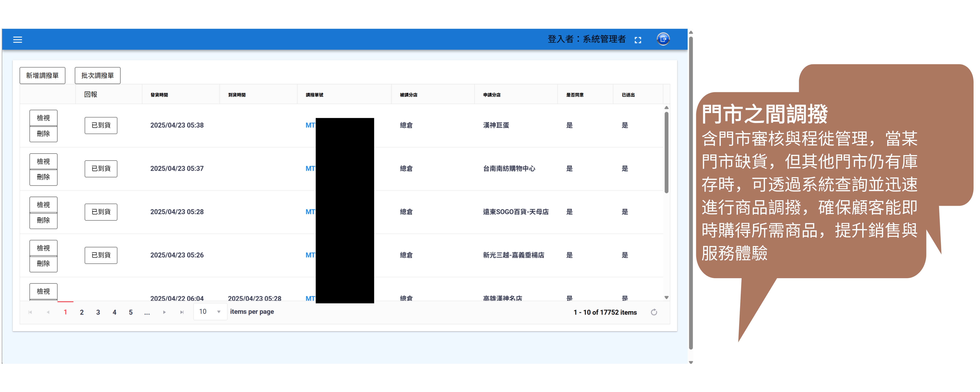Click the page scrollbar down arrow
The image size is (980, 392).
(x=691, y=362)
